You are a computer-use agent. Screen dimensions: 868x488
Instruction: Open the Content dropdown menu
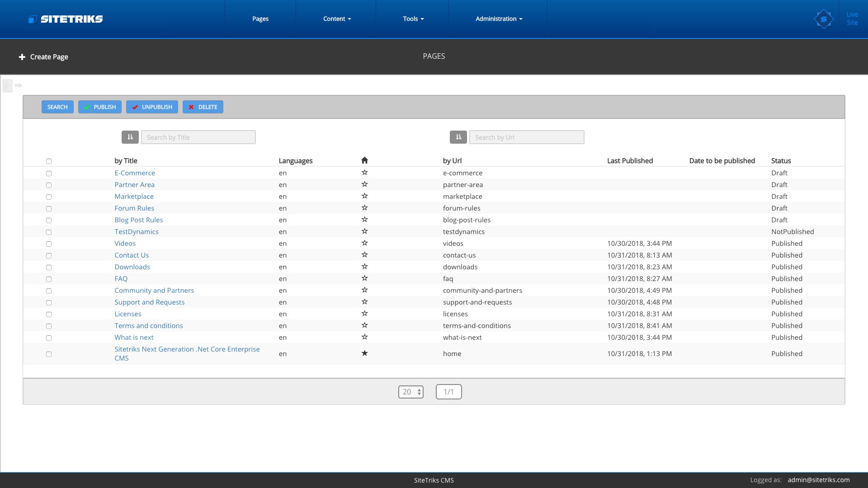[x=337, y=19]
